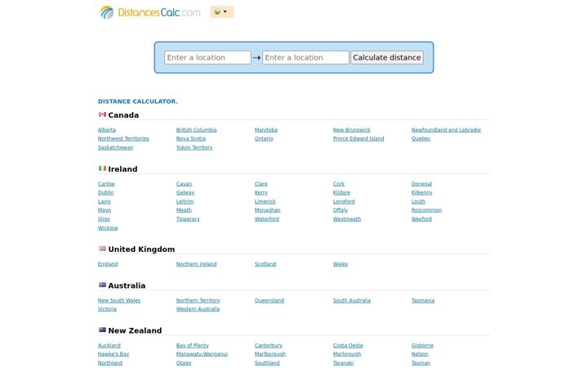Open the Wexford link
This screenshot has height=368, width=588.
pos(421,219)
